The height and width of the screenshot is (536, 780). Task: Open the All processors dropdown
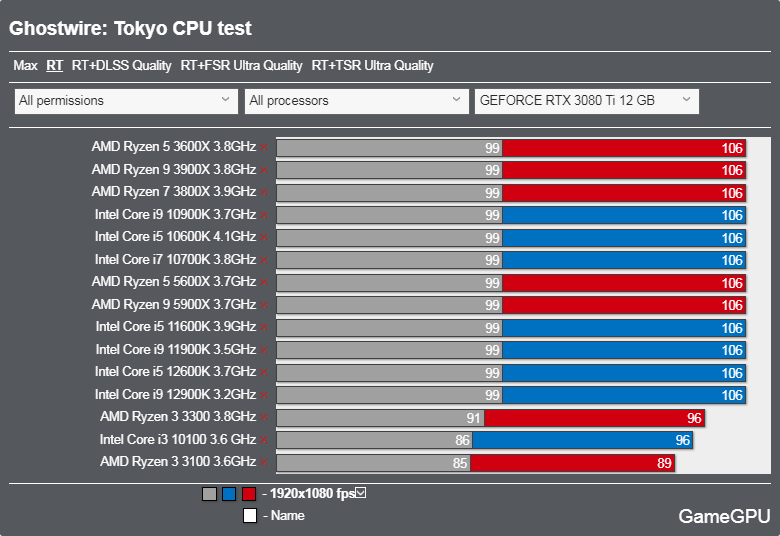[357, 101]
